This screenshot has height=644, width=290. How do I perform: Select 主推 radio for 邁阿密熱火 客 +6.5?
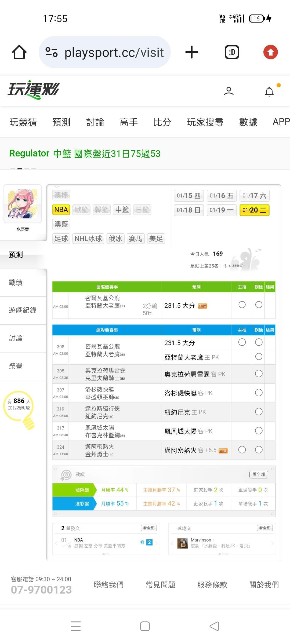coord(242,450)
